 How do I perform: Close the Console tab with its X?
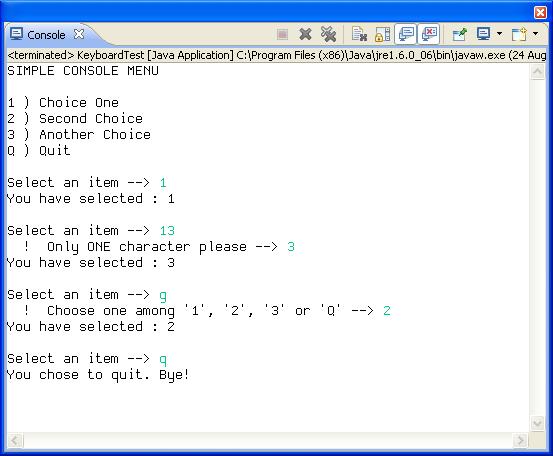(x=79, y=34)
